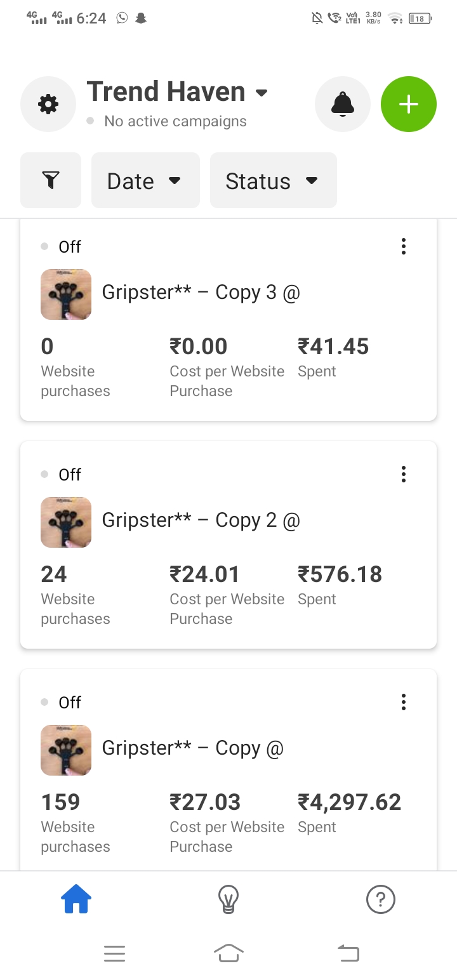Tap the Gripster** – Copy 2 @ title

(201, 520)
